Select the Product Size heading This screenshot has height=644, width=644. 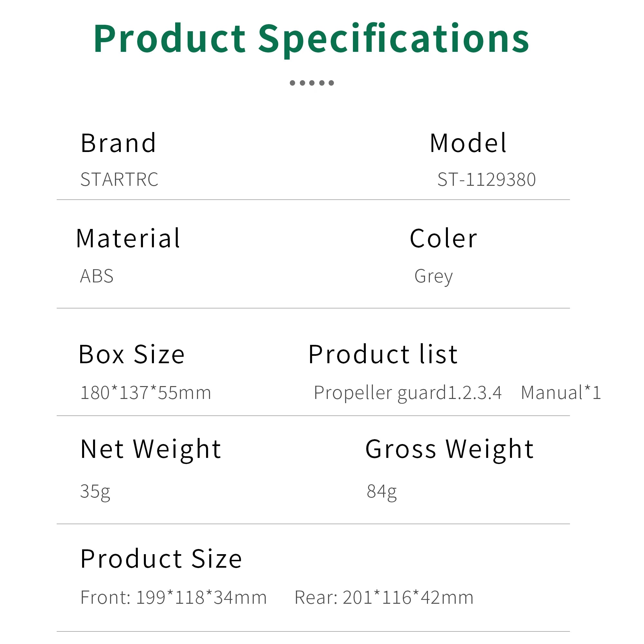161,559
